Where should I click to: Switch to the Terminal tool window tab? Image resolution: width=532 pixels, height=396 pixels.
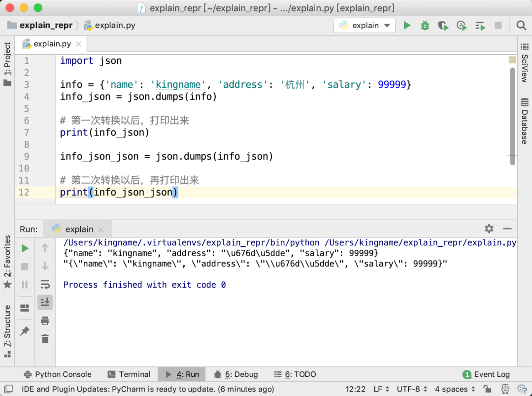(129, 374)
